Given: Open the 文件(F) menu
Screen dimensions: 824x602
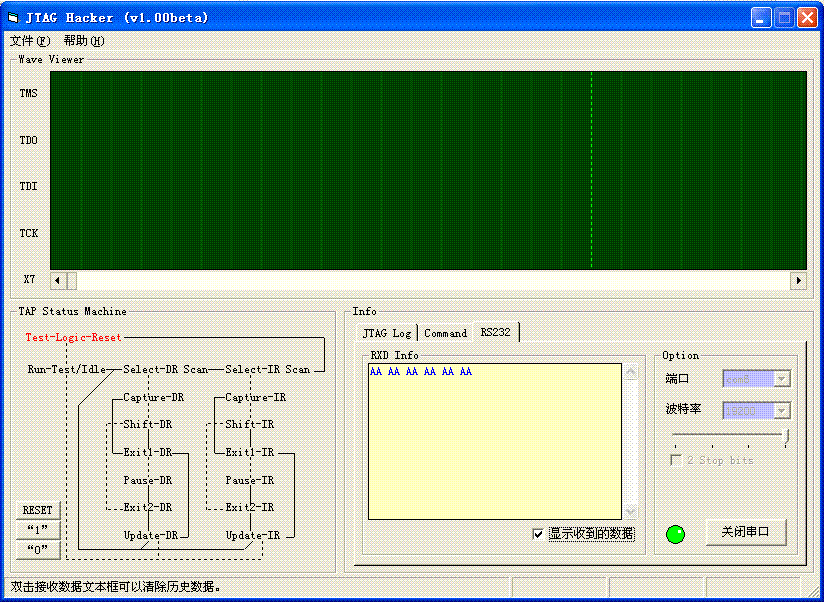Looking at the screenshot, I should pyautogui.click(x=30, y=40).
